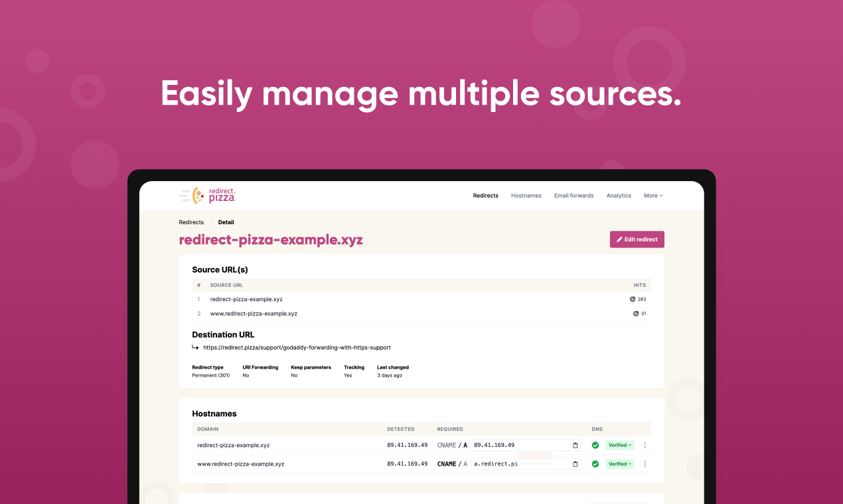The image size is (843, 504).
Task: Navigate back via Redirects breadcrumb
Action: (191, 222)
